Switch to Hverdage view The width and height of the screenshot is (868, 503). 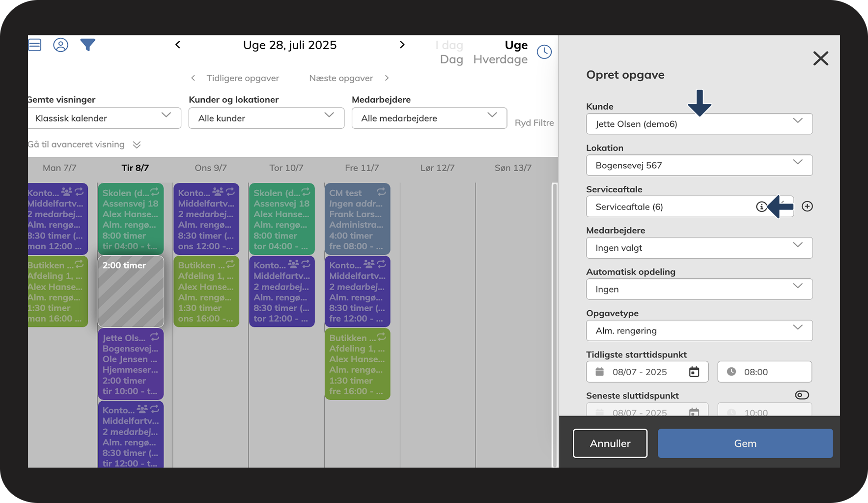[x=500, y=59]
